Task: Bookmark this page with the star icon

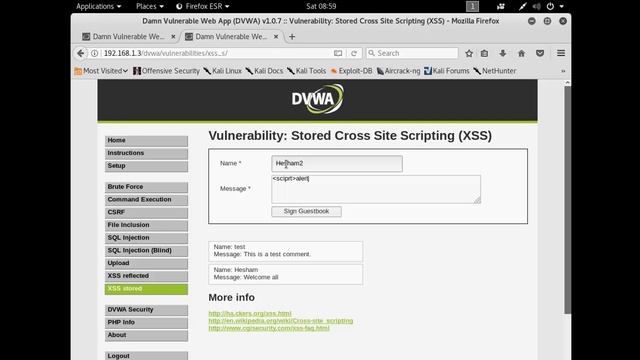Action: click(469, 53)
